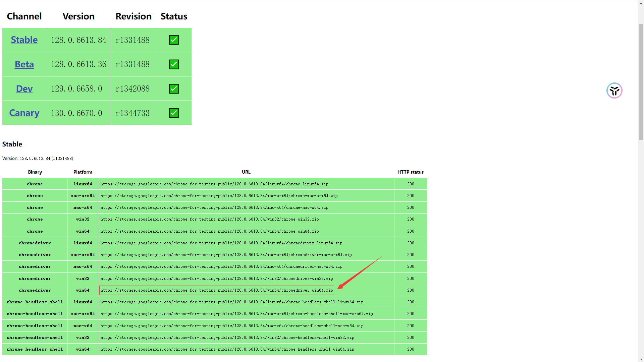
Task: Click the Beta row status checkmark
Action: (174, 64)
